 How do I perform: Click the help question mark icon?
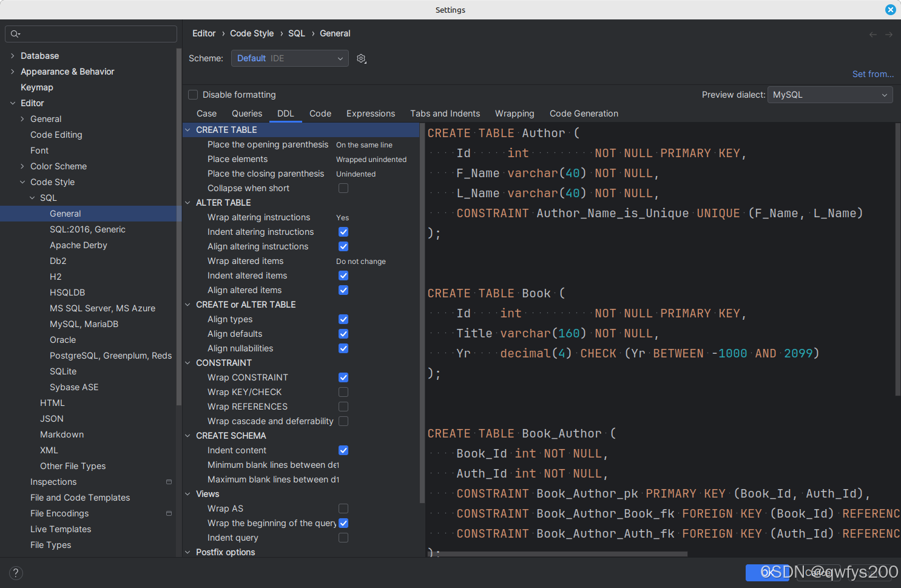[x=16, y=573]
